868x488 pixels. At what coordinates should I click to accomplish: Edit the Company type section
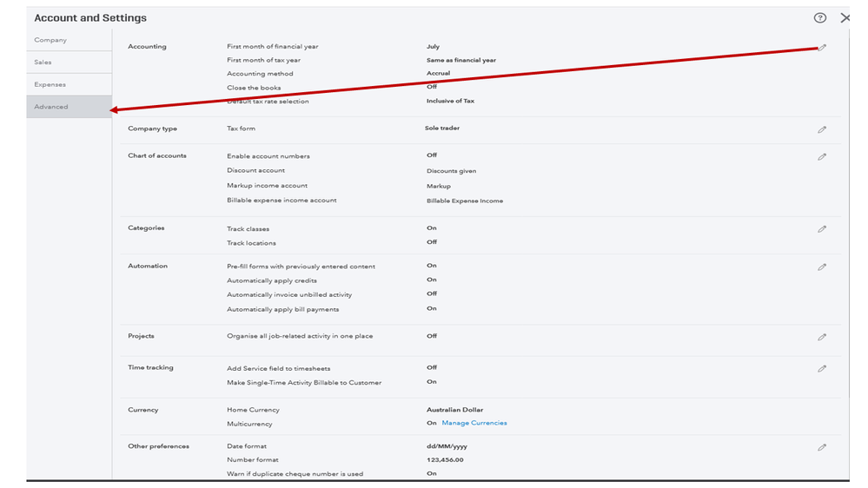click(x=822, y=129)
